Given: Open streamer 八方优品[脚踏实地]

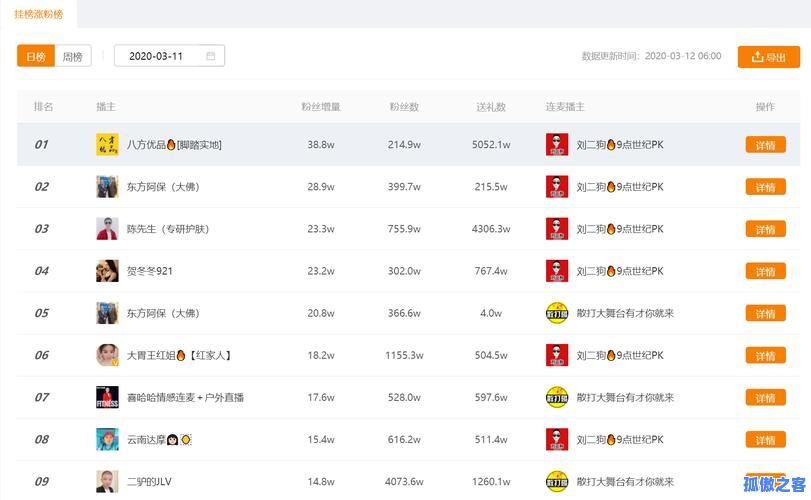Looking at the screenshot, I should click(174, 145).
